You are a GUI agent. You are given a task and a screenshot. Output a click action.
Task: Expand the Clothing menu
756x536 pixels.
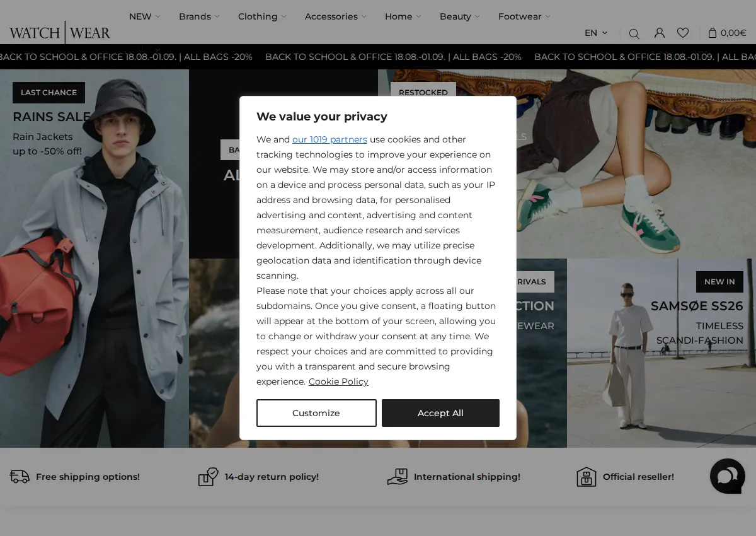tap(262, 16)
